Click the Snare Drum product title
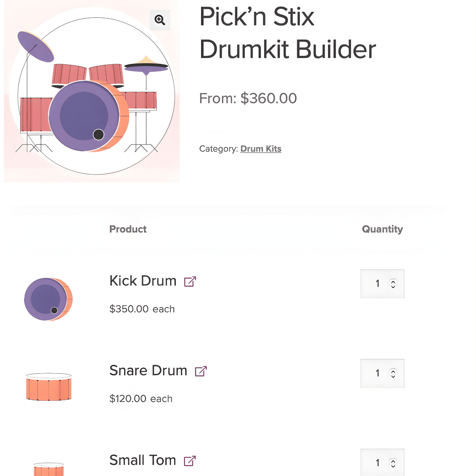 click(148, 370)
